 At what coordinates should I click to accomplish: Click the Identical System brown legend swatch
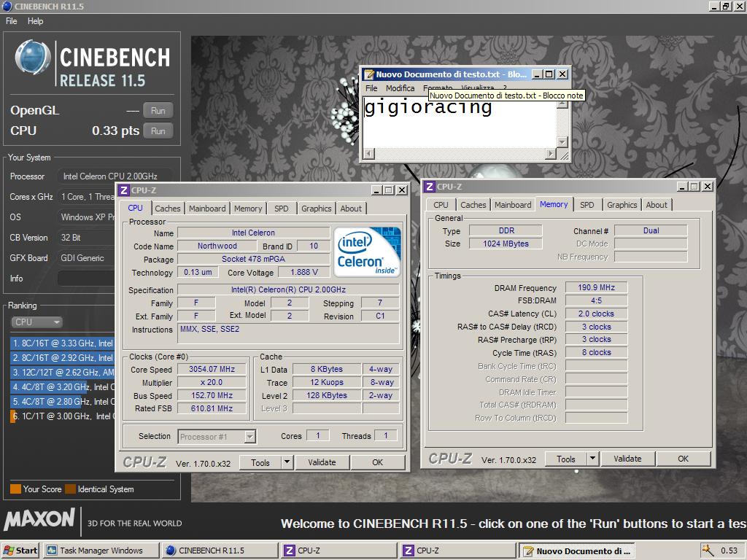71,489
